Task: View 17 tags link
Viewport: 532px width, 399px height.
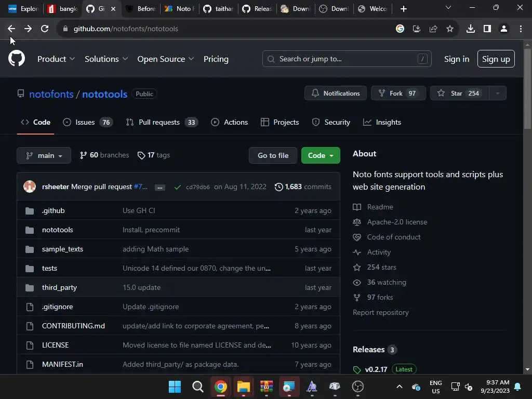Action: (154, 155)
